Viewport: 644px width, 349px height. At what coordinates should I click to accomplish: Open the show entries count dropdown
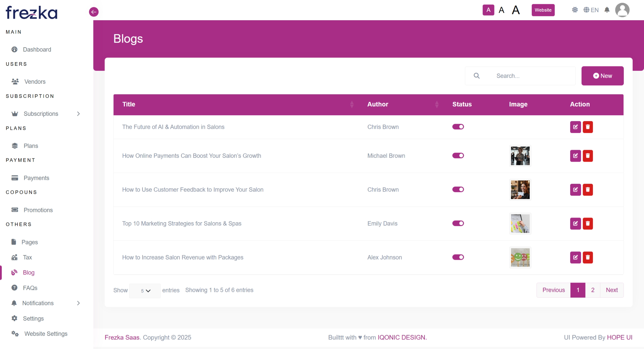click(x=145, y=291)
